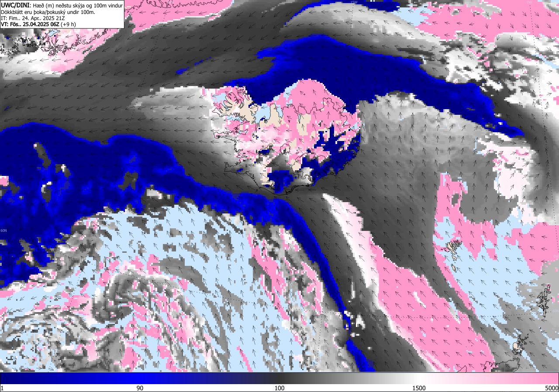The width and height of the screenshot is (559, 392).
Task: Click the colorbar label "1500"
Action: tap(419, 388)
